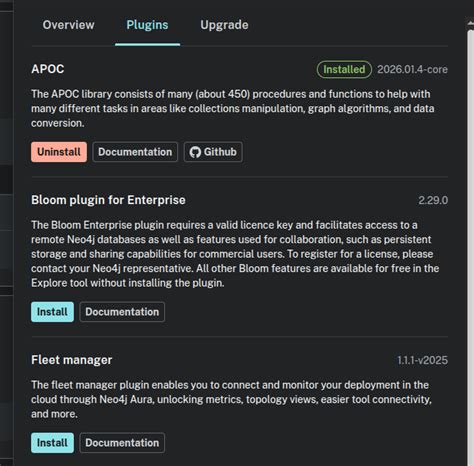The height and width of the screenshot is (466, 474).
Task: Install the Fleet manager plugin
Action: point(52,443)
